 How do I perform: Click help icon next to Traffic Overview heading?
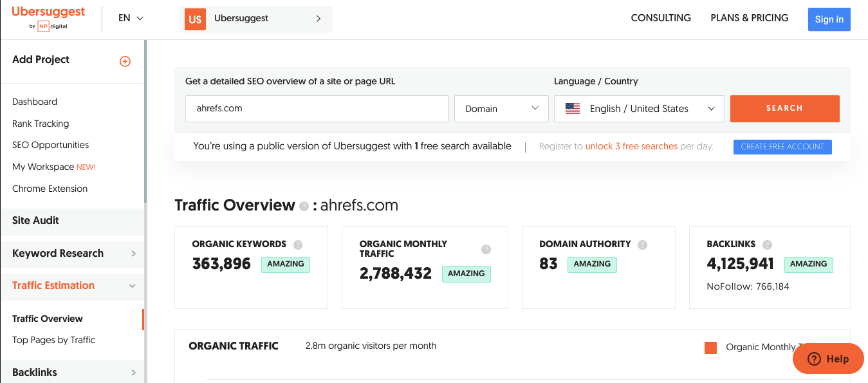tap(304, 206)
